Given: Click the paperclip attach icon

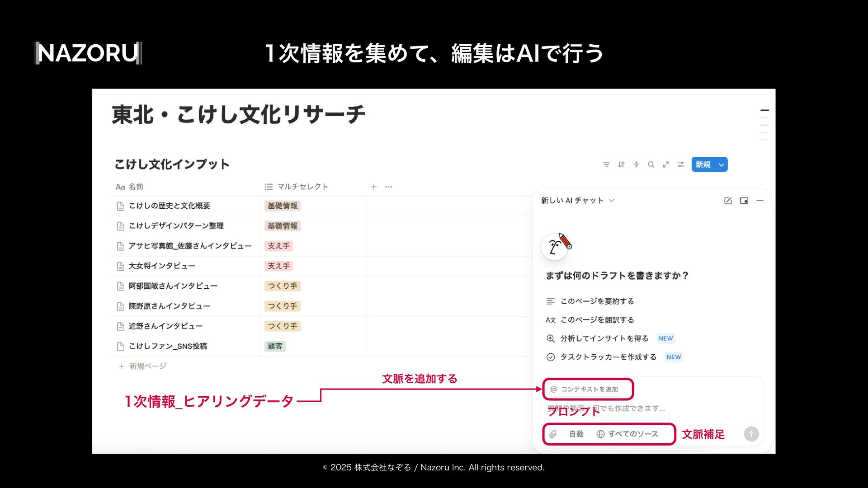Looking at the screenshot, I should tap(553, 434).
